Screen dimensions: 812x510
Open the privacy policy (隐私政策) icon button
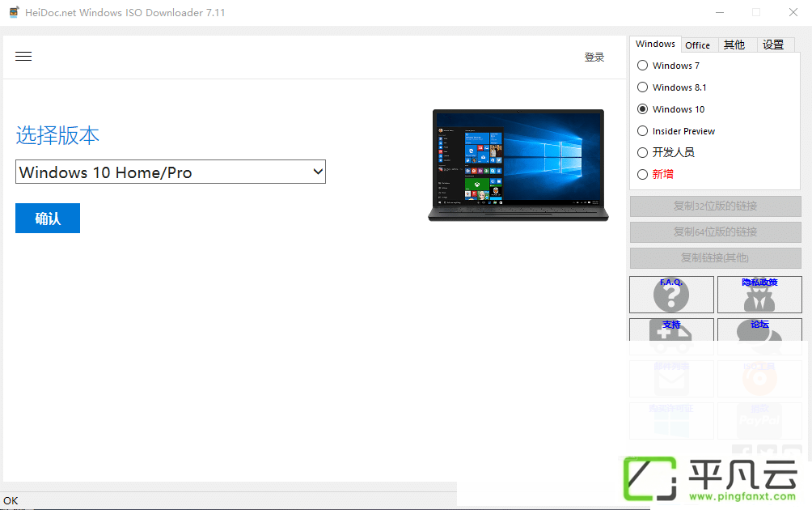[x=759, y=295]
